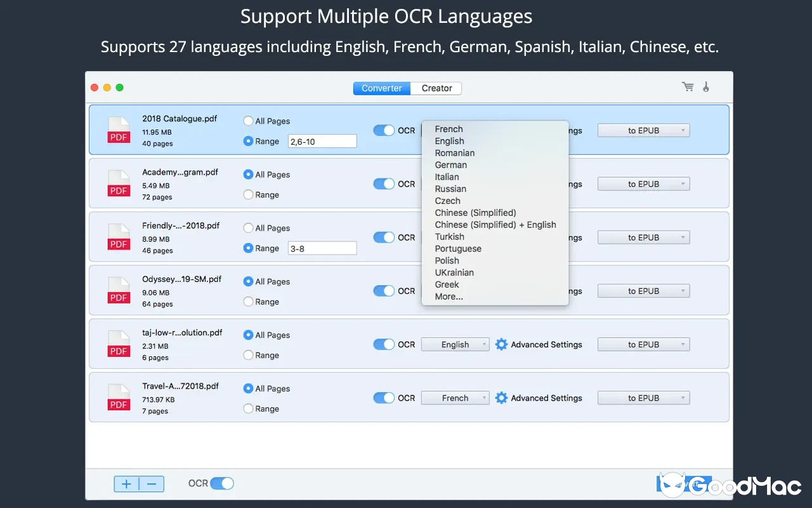
Task: Click the key activation icon
Action: pyautogui.click(x=706, y=86)
